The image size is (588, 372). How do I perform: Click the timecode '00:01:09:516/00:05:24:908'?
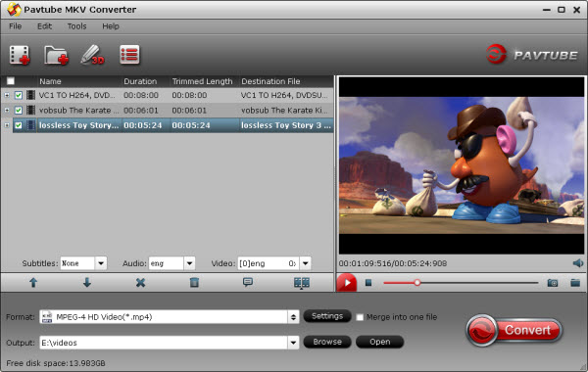393,263
